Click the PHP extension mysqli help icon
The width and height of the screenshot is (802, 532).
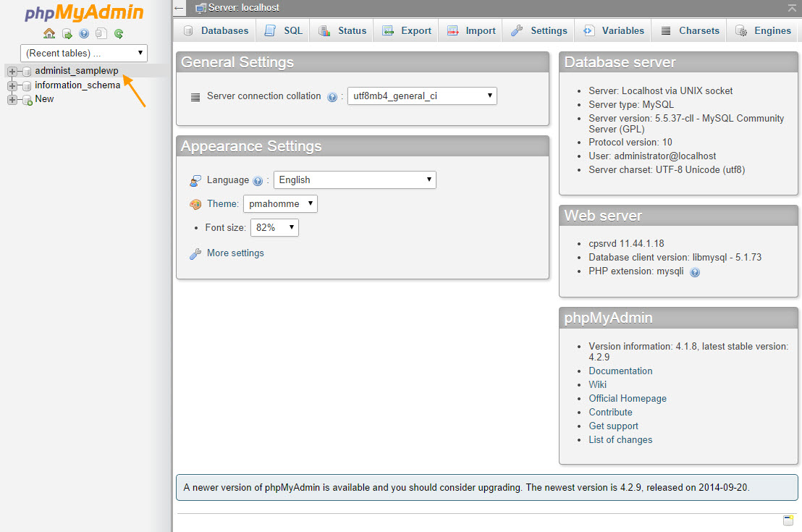point(695,272)
